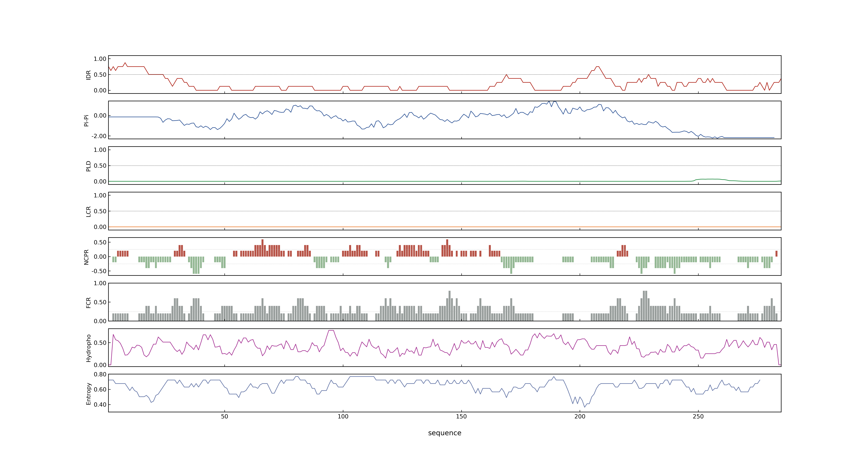Viewport: 868px width, 463px height.
Task: Click the Entropy axis label
Action: coord(89,394)
